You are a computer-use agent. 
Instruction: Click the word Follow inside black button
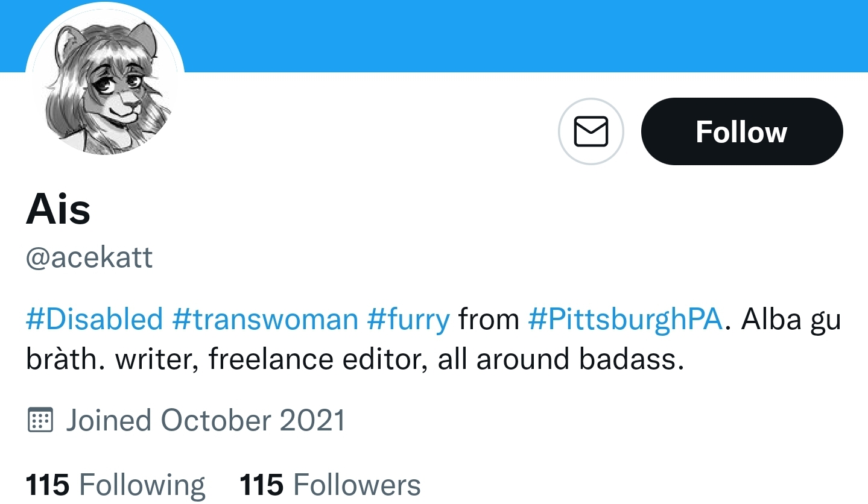click(x=741, y=131)
